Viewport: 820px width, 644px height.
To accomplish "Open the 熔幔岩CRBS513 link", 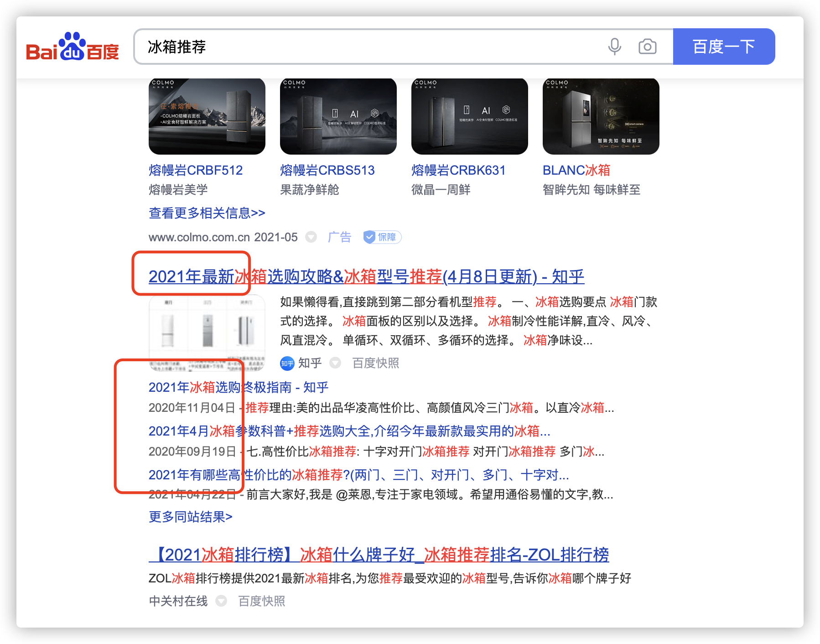I will (x=327, y=170).
